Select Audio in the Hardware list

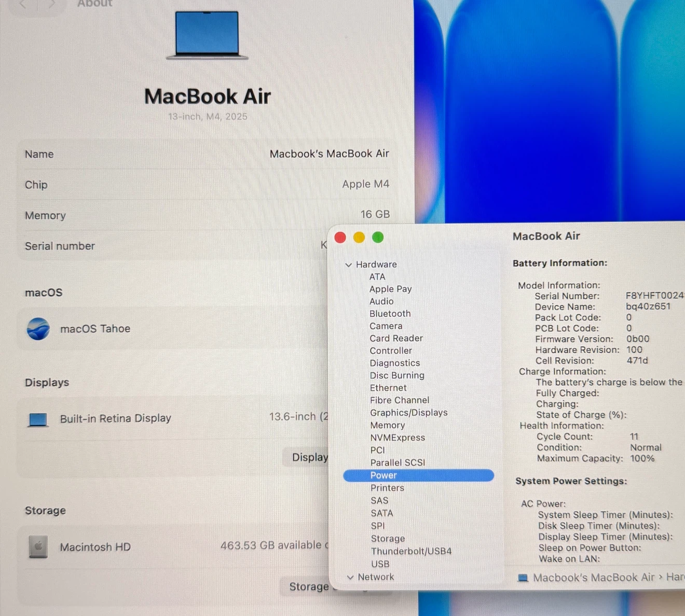(x=381, y=301)
